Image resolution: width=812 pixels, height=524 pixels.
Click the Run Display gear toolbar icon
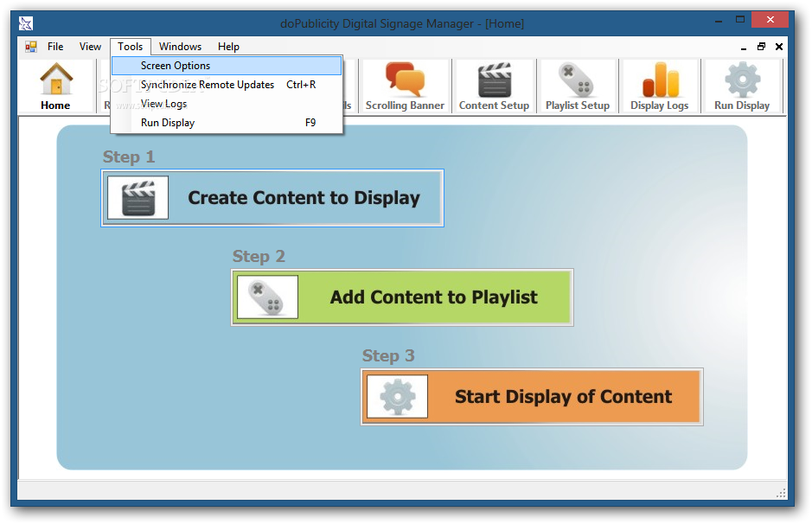pyautogui.click(x=742, y=86)
